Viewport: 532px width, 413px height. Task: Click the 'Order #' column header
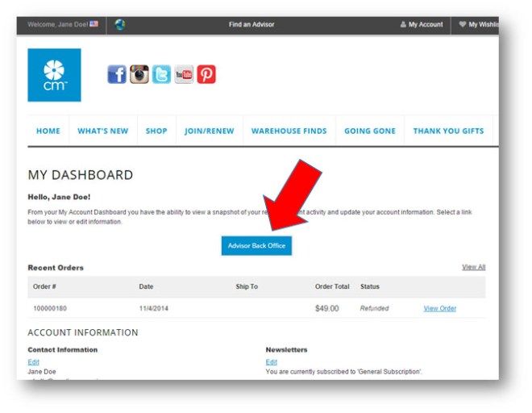coord(44,286)
